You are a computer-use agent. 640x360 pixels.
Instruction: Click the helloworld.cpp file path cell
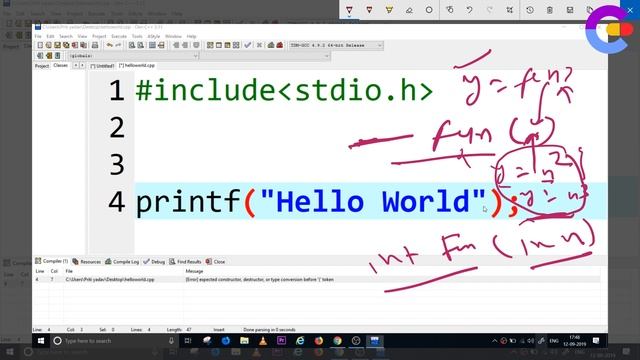(x=110, y=280)
